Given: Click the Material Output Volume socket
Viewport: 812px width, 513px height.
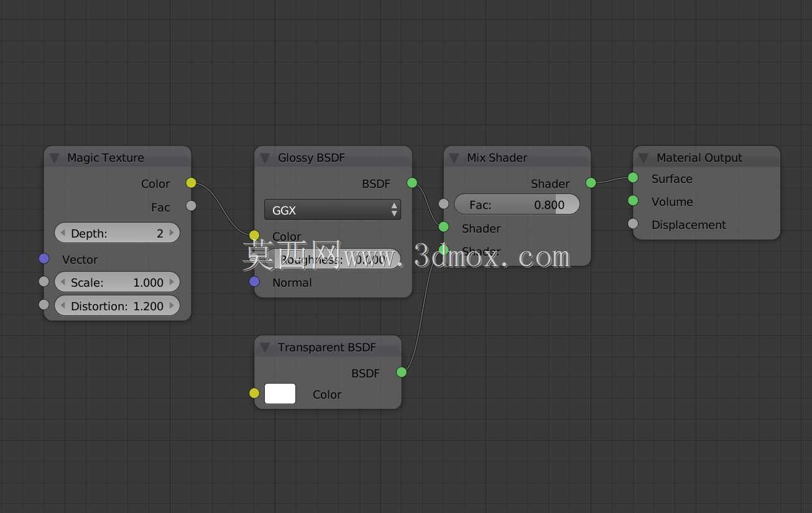Looking at the screenshot, I should pos(633,200).
